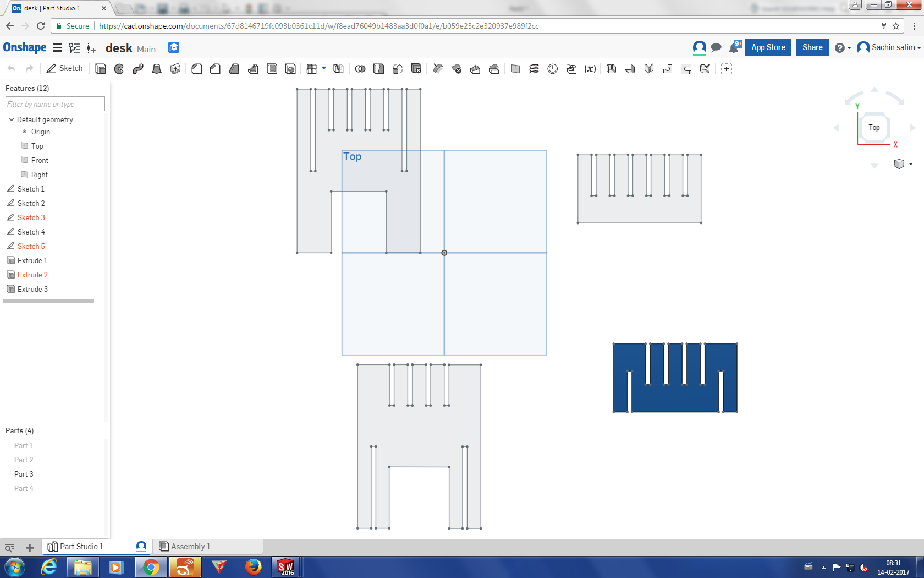
Task: Open the tab manager icon
Action: click(x=9, y=548)
